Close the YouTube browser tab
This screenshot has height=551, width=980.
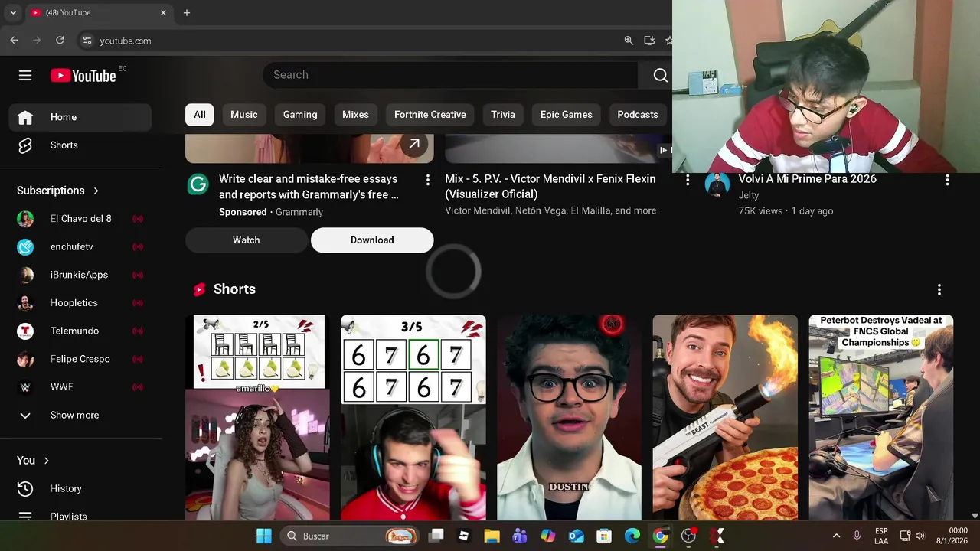(x=163, y=13)
